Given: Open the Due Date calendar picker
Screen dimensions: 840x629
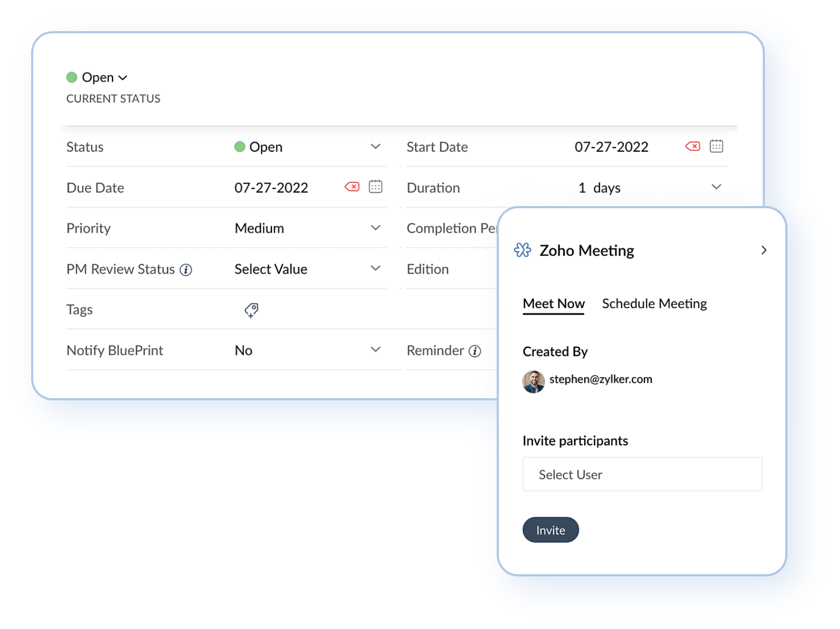Looking at the screenshot, I should [375, 186].
